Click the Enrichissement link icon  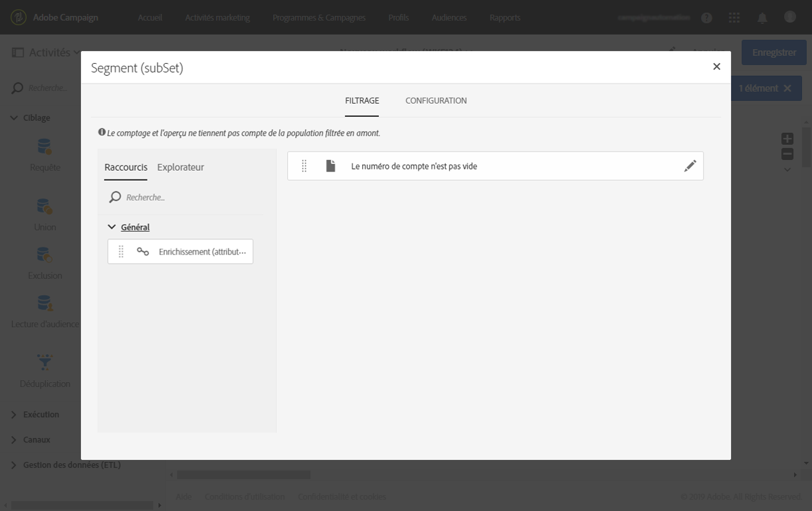tap(143, 252)
